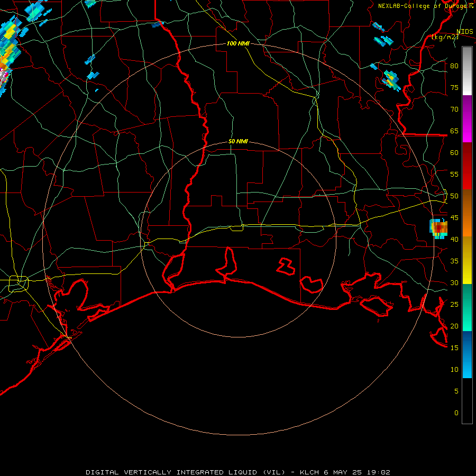The image size is (476, 476).
Task: Pick the blue segment of the VIL color scale
Action: [x=467, y=354]
